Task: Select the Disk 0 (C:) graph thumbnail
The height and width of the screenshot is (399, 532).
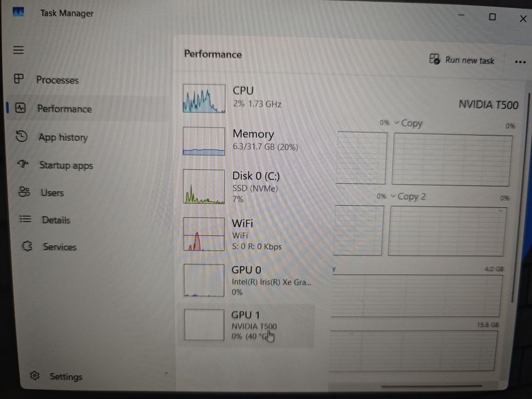Action: 204,186
